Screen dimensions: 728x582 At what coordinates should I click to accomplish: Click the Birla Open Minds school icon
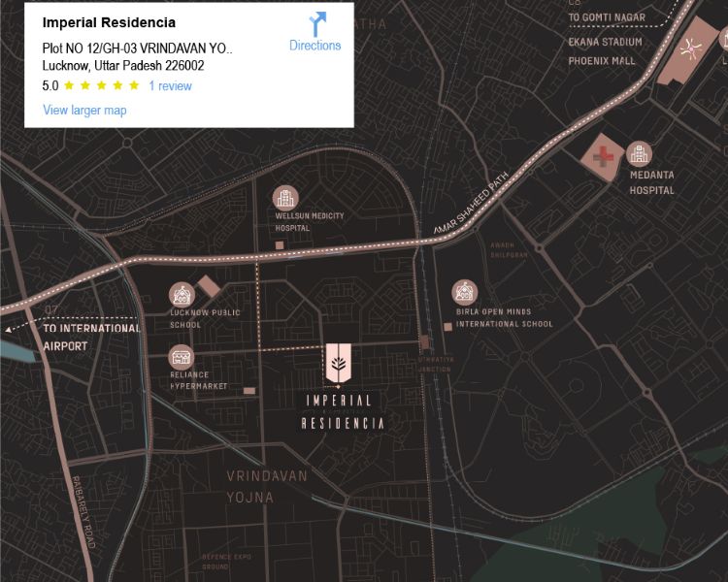465,292
